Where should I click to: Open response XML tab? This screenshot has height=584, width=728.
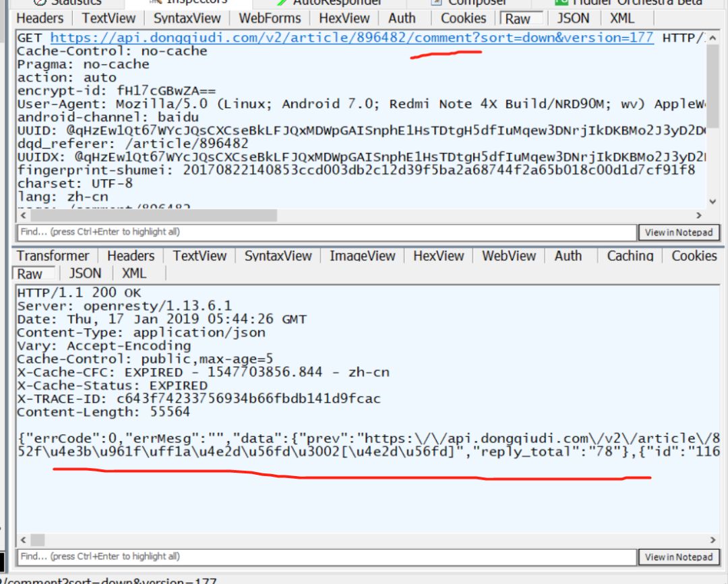pos(133,273)
